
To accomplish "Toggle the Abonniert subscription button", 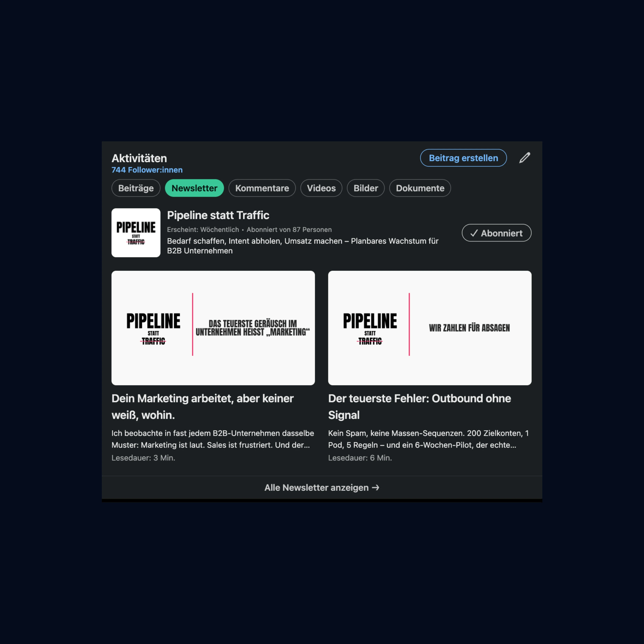I will click(x=496, y=233).
